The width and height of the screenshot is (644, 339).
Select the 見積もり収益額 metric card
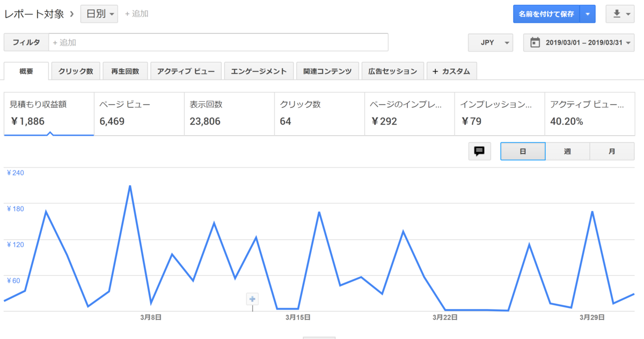point(49,113)
